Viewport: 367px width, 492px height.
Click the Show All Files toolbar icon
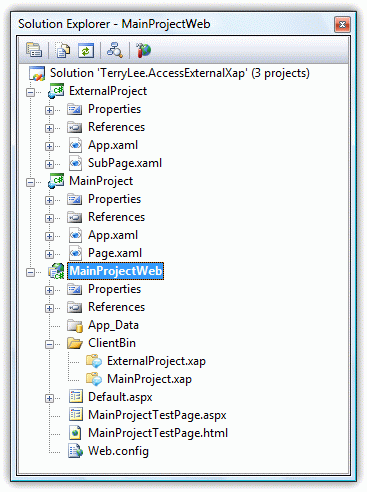point(62,51)
